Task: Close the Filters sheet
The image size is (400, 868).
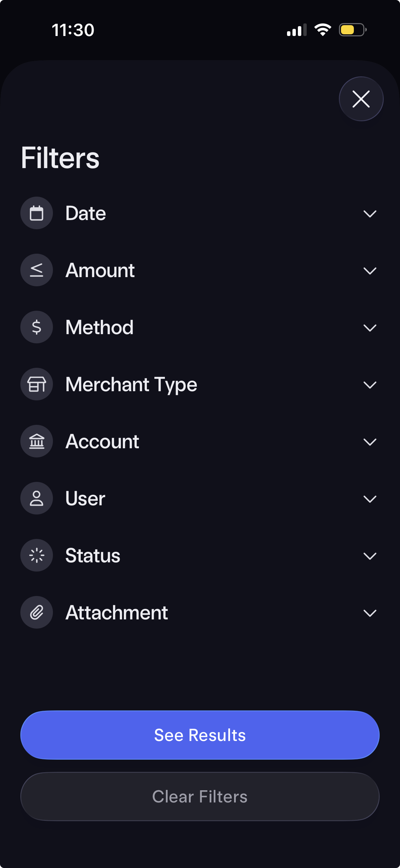Action: [x=361, y=99]
